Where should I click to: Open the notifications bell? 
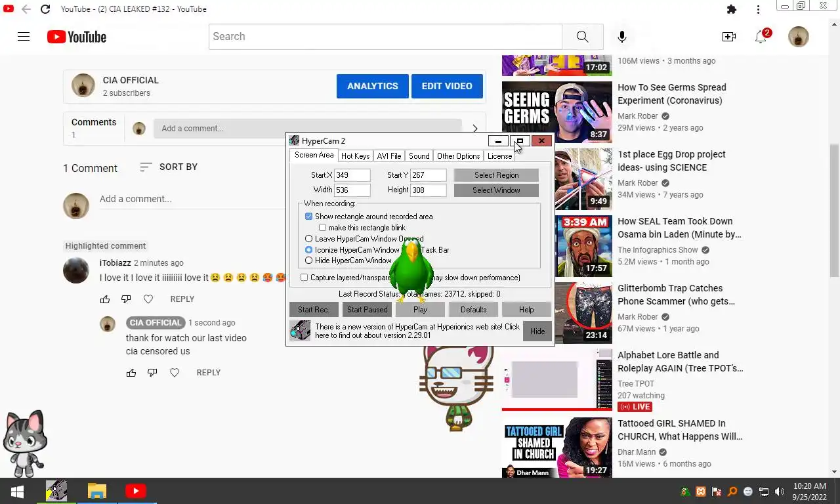[x=761, y=37]
